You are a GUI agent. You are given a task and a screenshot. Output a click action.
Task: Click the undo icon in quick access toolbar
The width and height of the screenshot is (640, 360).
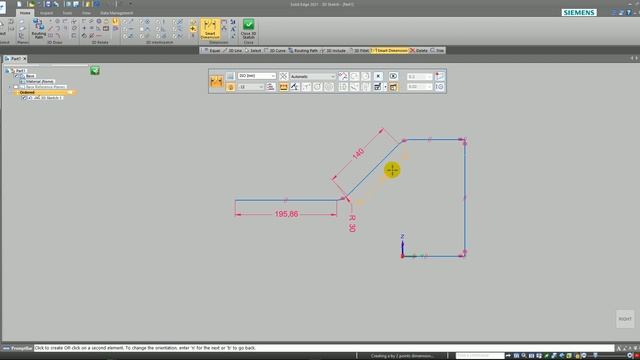pyautogui.click(x=56, y=4)
